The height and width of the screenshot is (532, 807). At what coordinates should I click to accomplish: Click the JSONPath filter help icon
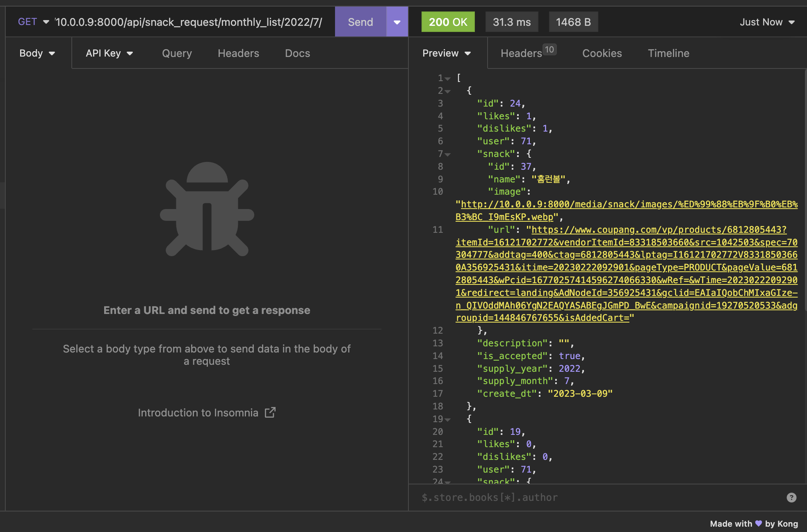coord(791,497)
